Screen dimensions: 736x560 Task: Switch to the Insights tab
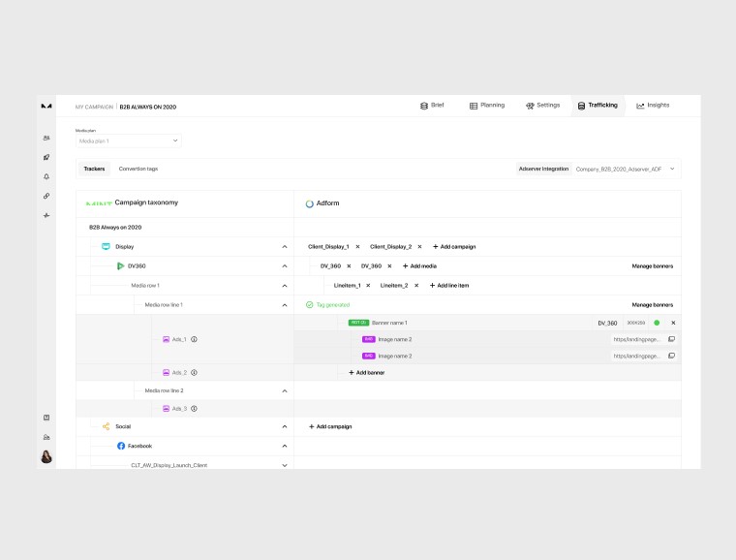tap(653, 105)
